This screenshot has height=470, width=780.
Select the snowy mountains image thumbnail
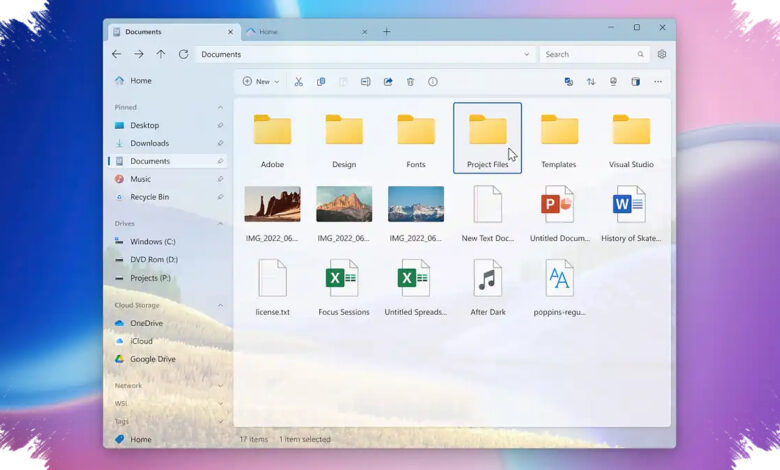tap(416, 204)
